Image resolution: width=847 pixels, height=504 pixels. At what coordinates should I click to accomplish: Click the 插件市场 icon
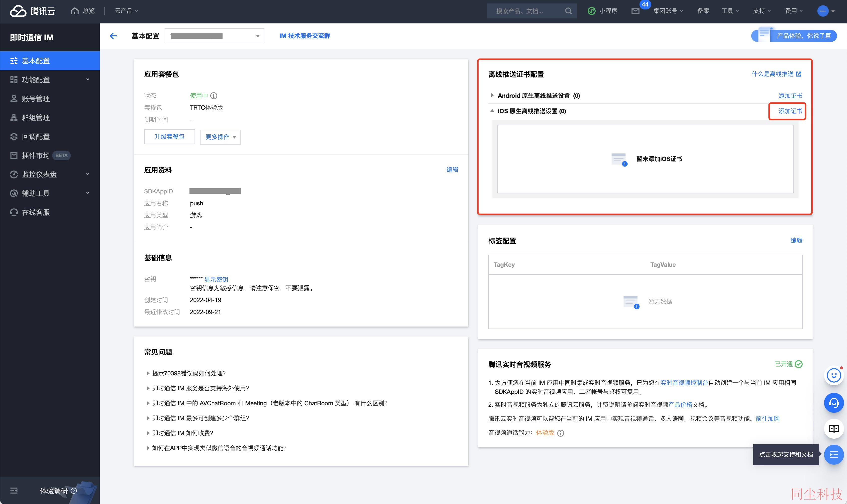pos(14,156)
